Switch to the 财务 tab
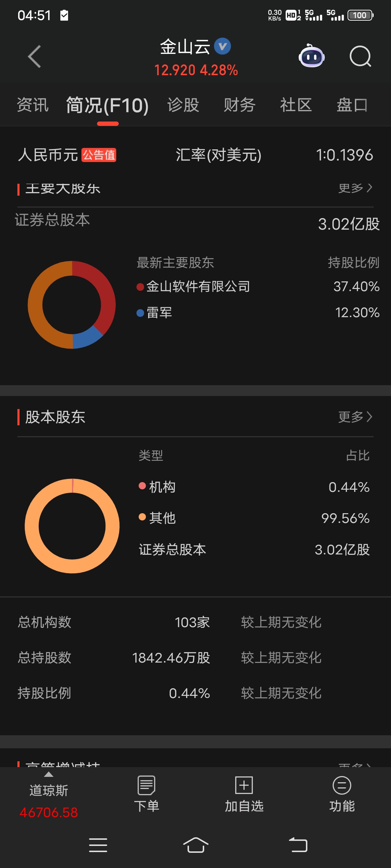The height and width of the screenshot is (868, 391). tap(239, 105)
